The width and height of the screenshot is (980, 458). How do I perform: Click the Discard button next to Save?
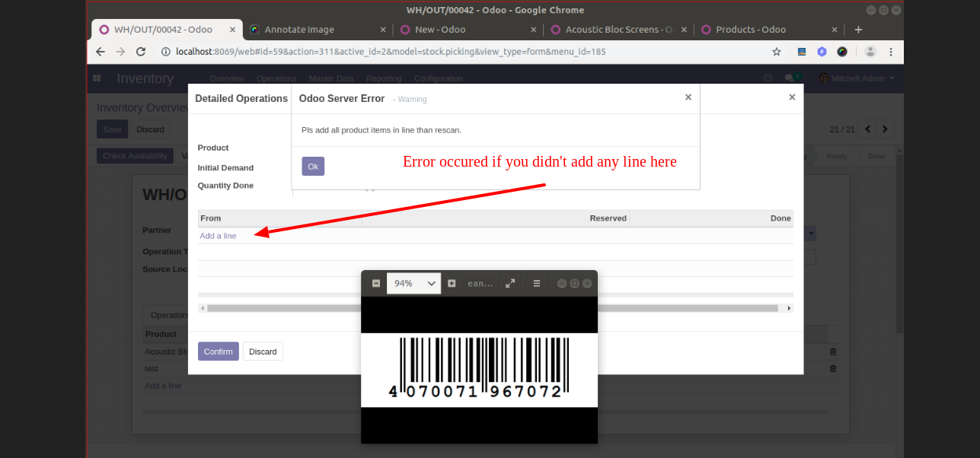(150, 129)
